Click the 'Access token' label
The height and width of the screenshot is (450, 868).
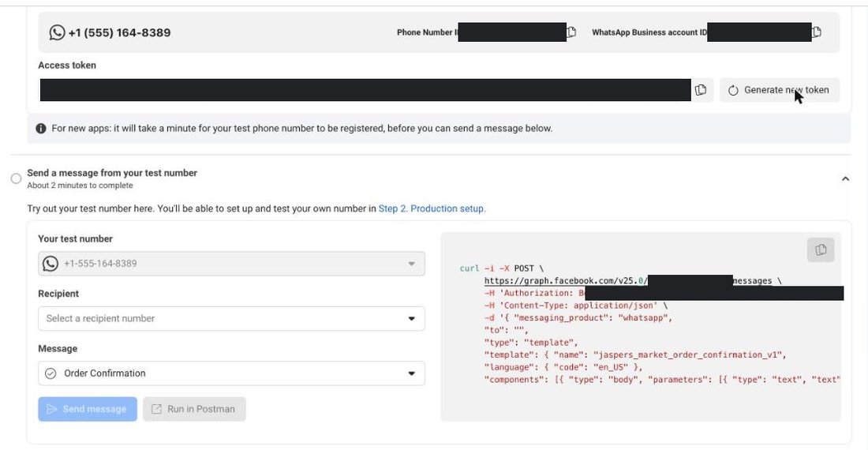click(x=67, y=65)
